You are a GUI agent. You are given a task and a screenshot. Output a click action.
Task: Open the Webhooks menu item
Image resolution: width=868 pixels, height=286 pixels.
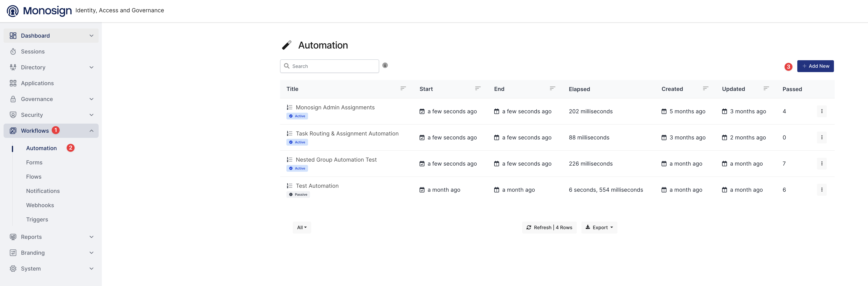click(x=40, y=205)
